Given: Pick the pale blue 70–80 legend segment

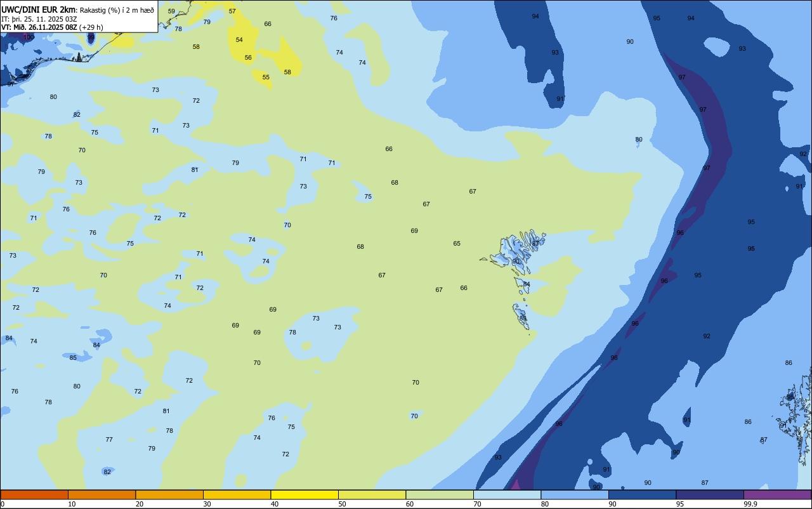Looking at the screenshot, I should click(507, 494).
